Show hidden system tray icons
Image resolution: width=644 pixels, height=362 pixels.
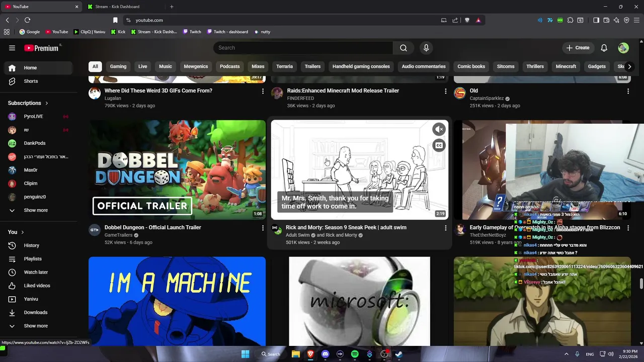(566, 354)
